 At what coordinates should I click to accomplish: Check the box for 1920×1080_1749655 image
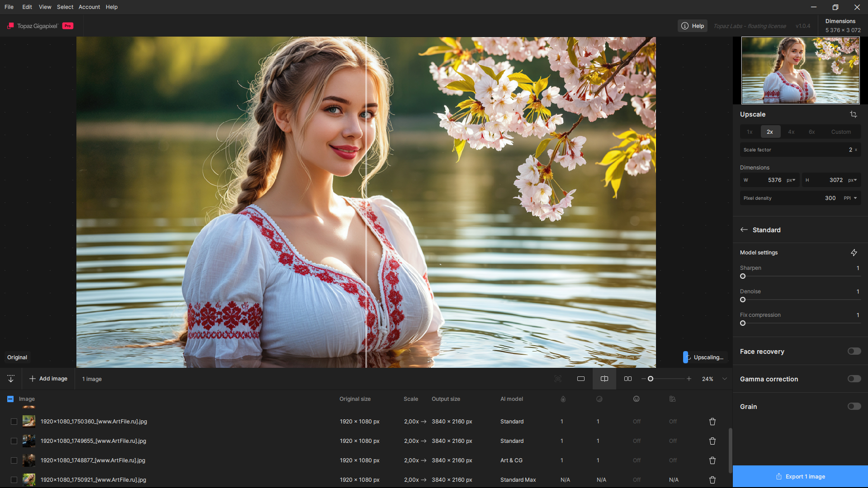[x=14, y=441]
